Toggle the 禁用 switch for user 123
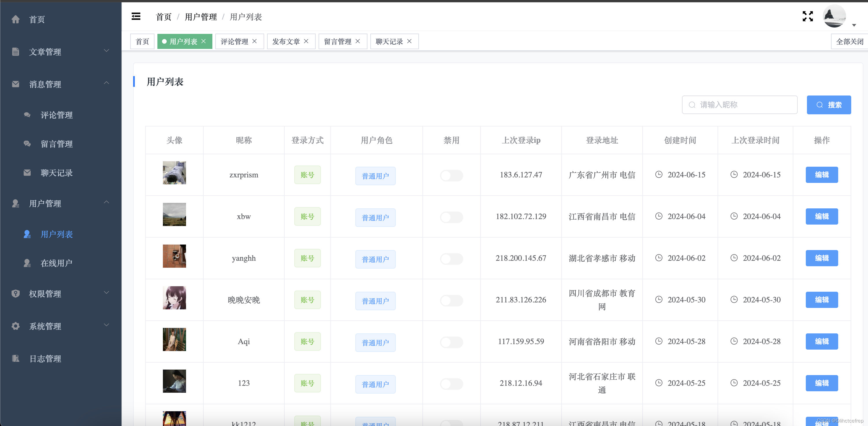The height and width of the screenshot is (426, 868). point(452,384)
